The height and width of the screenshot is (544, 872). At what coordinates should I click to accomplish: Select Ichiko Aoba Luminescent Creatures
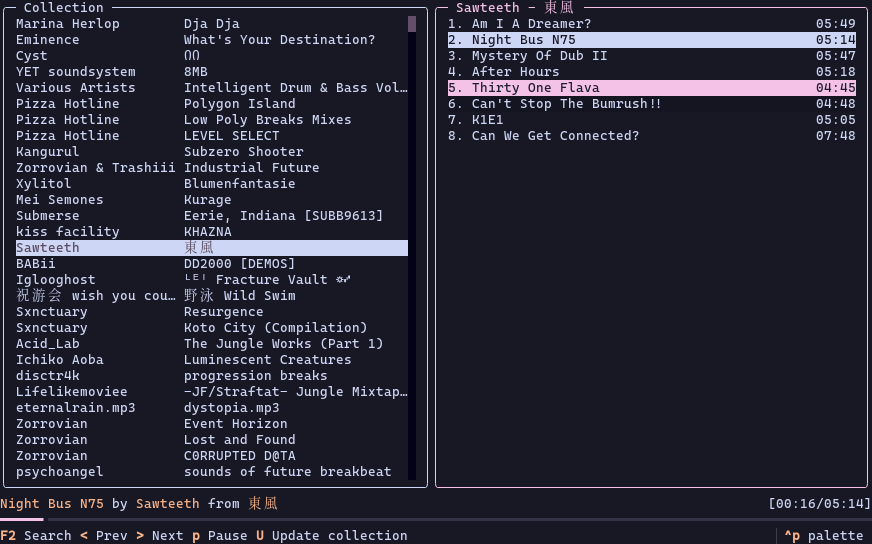[211, 360]
